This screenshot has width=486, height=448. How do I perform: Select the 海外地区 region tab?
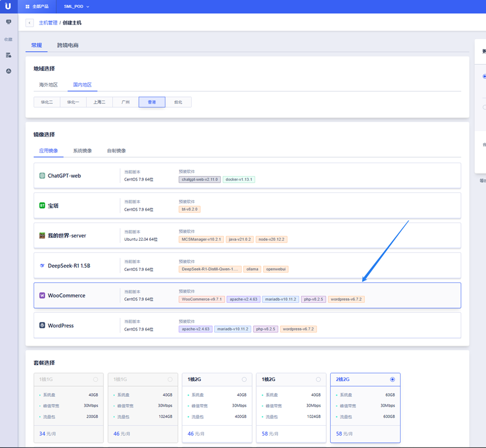[x=48, y=85]
